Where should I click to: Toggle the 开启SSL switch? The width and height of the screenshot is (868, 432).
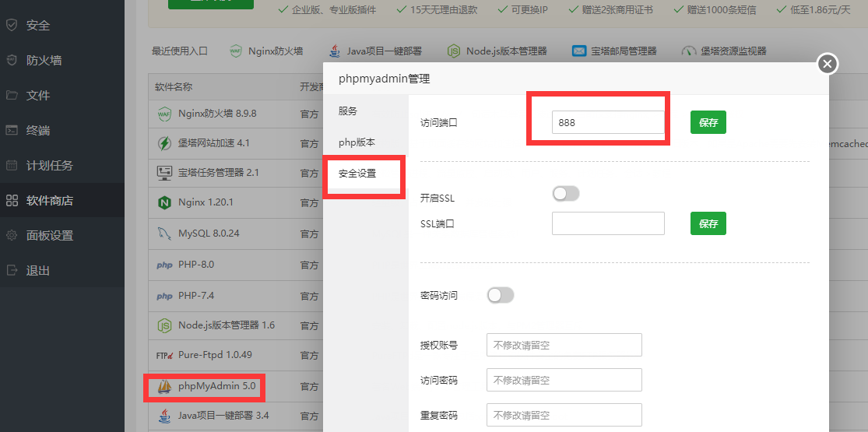tap(566, 194)
